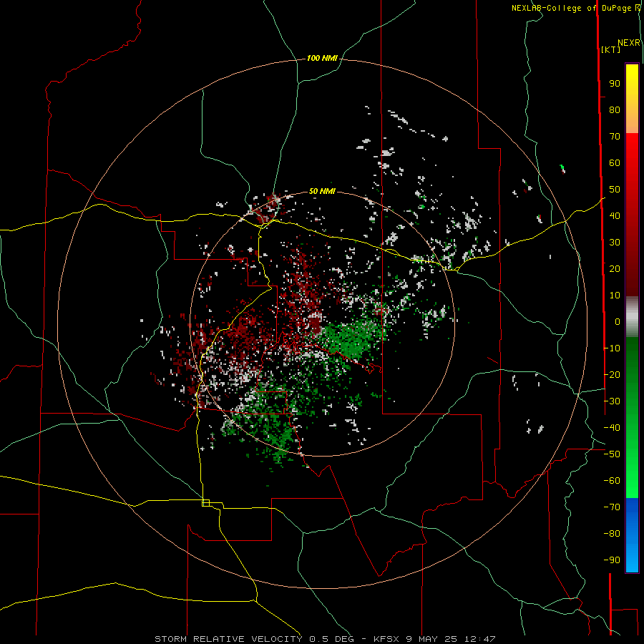Click the 0 value on the scale
The width and height of the screenshot is (644, 644).
[618, 321]
